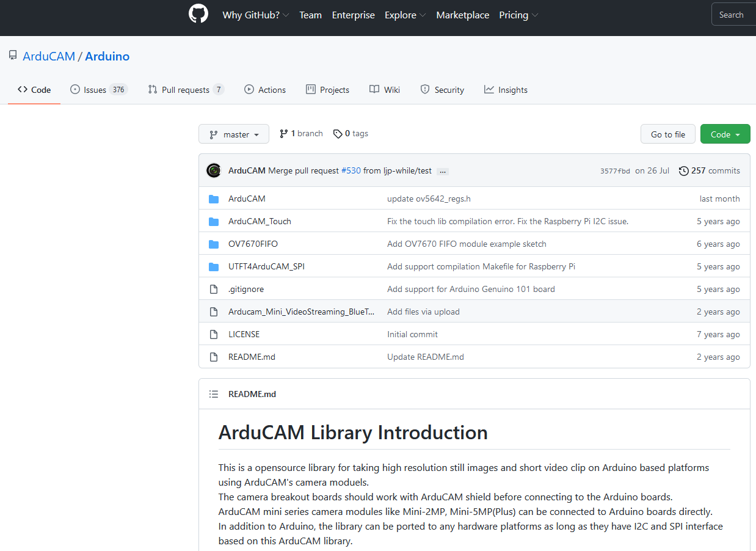Open the .gitignore file
Image resolution: width=756 pixels, height=551 pixels.
[x=246, y=290]
